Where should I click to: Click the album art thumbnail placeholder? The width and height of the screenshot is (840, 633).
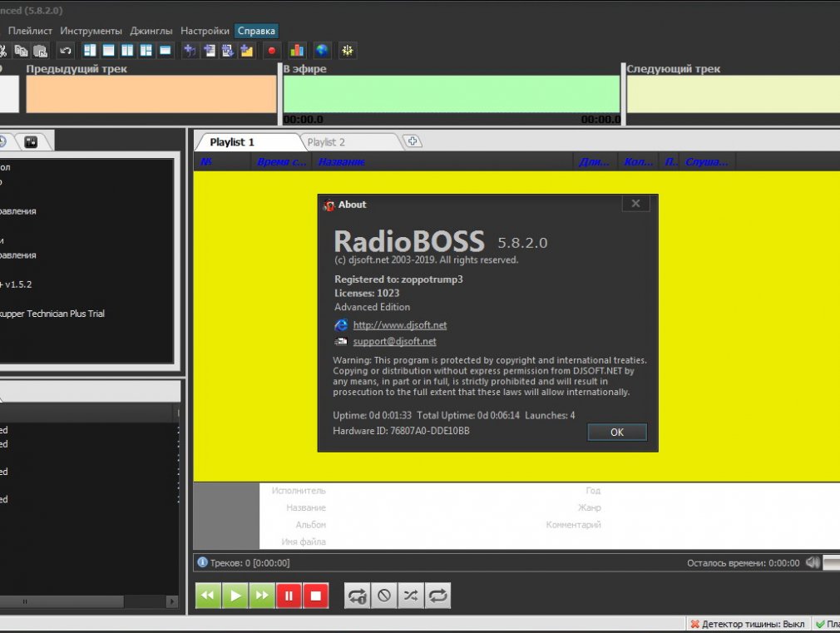[x=226, y=516]
